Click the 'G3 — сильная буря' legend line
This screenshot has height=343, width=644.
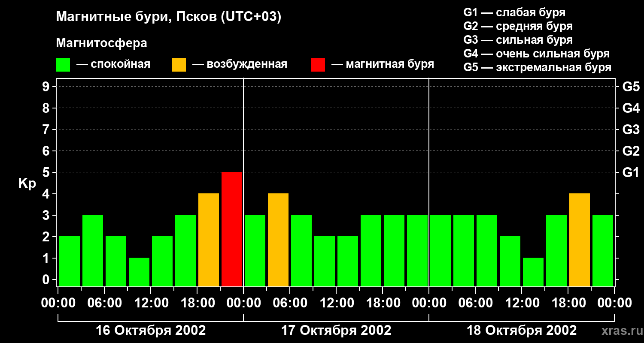pos(518,40)
